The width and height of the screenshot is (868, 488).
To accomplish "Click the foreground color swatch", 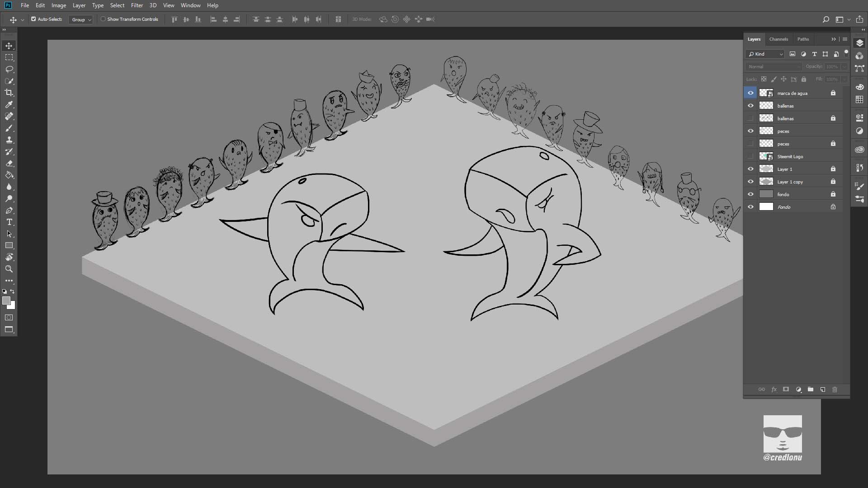I will [x=6, y=301].
